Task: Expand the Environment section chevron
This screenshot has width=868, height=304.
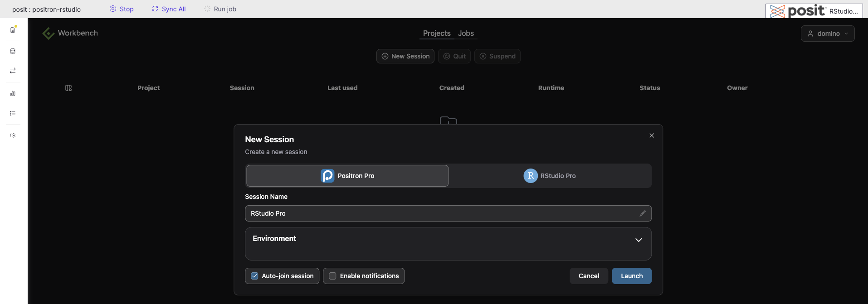Action: (639, 240)
